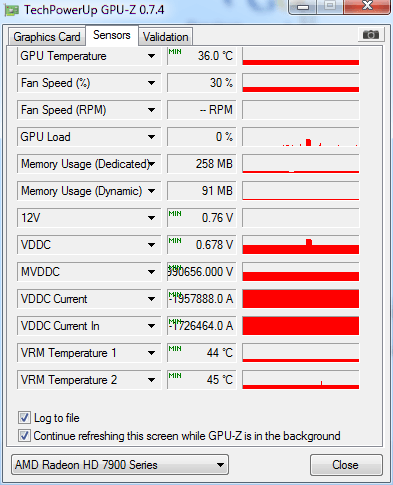Select the Sensors tab
The height and width of the screenshot is (485, 393).
click(112, 35)
